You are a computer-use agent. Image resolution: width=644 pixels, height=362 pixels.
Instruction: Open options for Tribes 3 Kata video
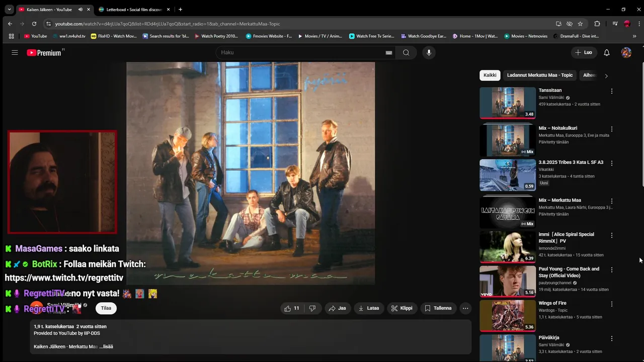612,163
